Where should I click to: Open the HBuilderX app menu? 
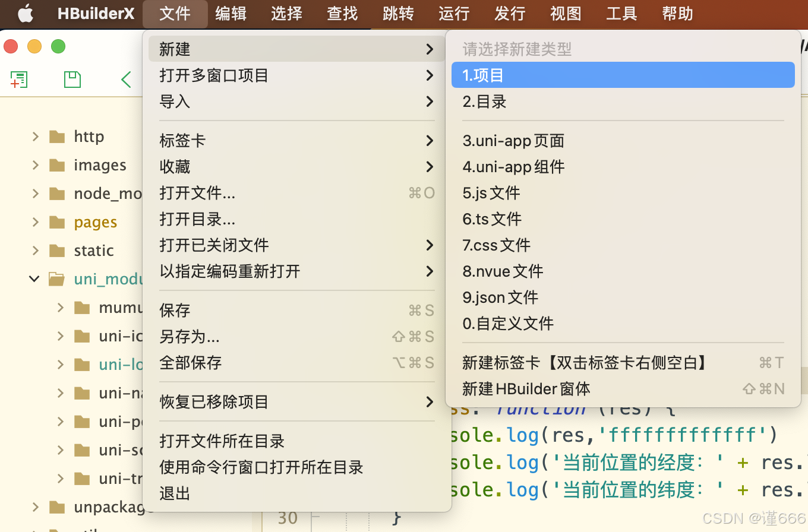96,13
